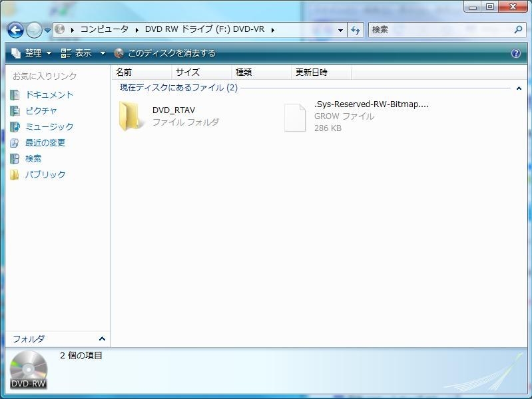Sort by the 名前 column header
Viewport: 532px width, 399px height.
pos(141,72)
